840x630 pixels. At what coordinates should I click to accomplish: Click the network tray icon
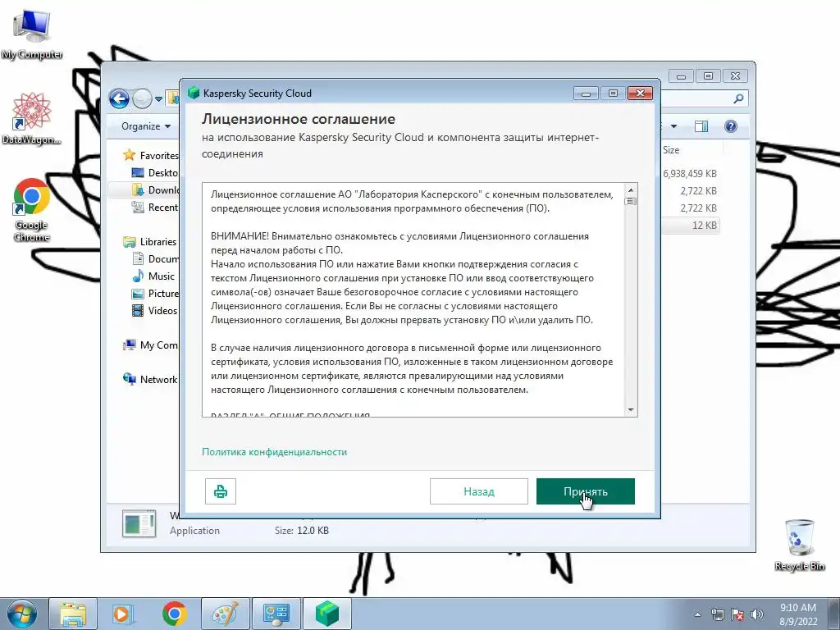(717, 614)
